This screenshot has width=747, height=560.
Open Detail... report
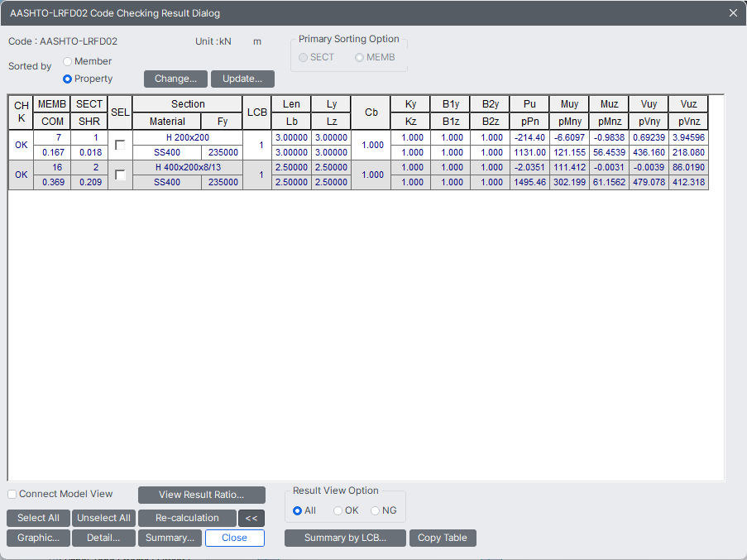click(x=103, y=538)
